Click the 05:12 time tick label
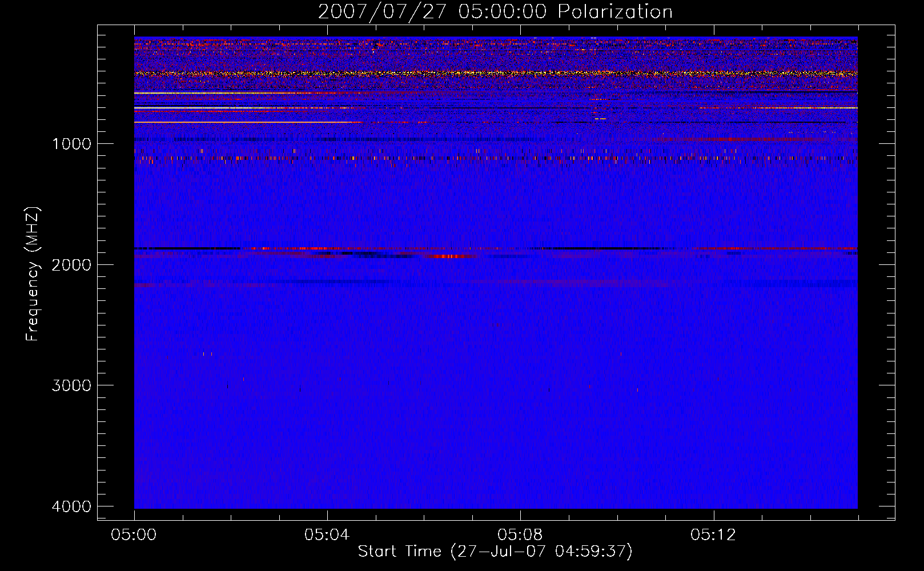Screen dimensions: 924x571 point(713,535)
